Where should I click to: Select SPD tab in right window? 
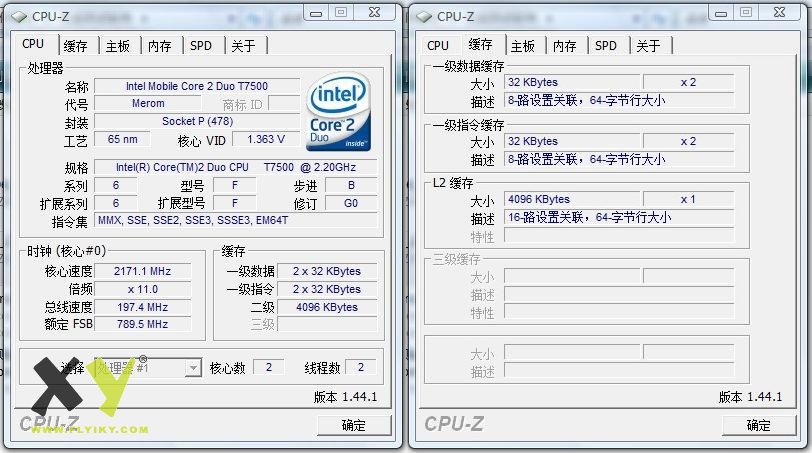tap(606, 46)
